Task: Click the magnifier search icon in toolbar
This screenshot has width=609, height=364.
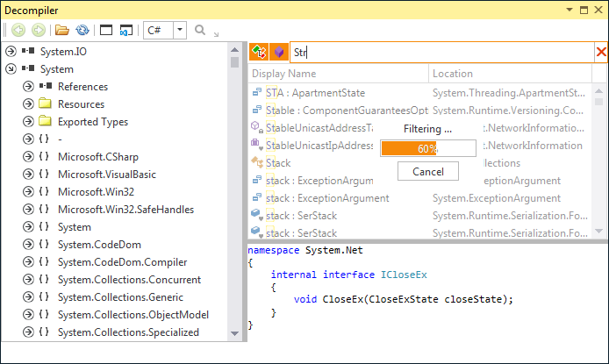Action: (x=200, y=30)
